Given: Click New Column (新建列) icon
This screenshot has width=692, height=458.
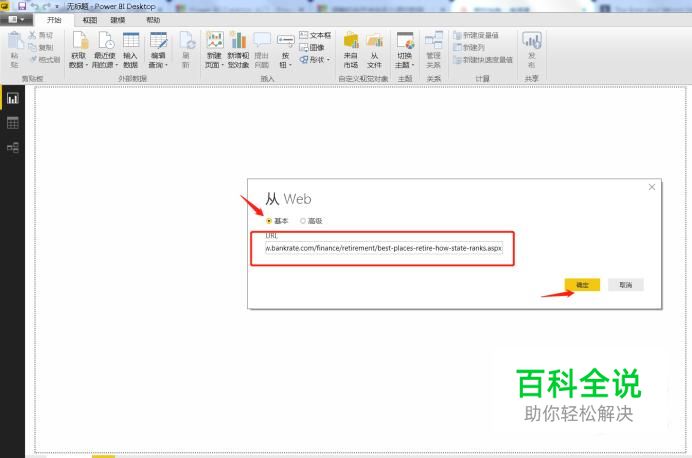Looking at the screenshot, I should point(457,47).
